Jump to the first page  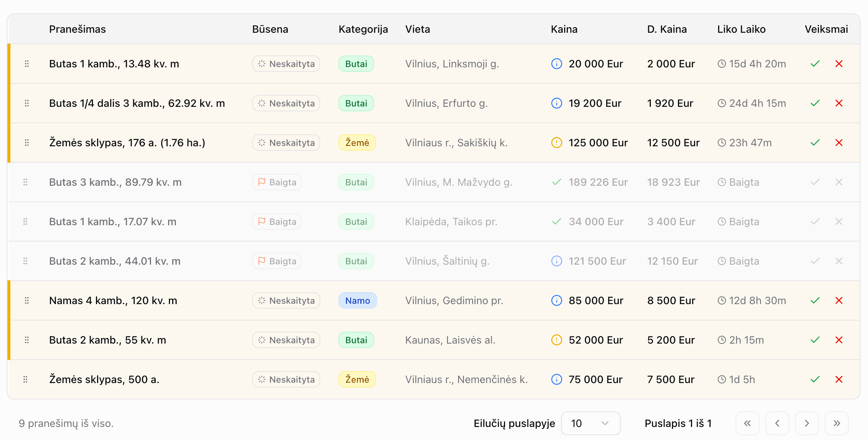click(x=747, y=423)
